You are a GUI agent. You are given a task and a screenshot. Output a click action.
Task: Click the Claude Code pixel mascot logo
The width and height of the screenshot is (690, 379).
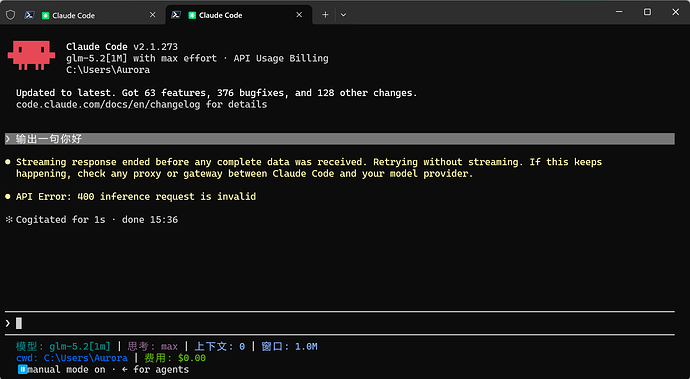tap(31, 55)
